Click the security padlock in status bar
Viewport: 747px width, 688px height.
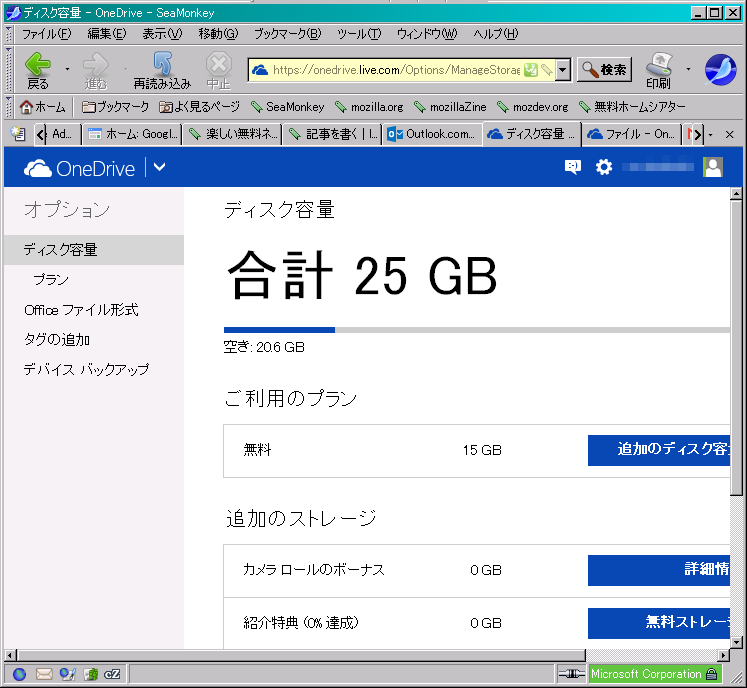tap(711, 674)
